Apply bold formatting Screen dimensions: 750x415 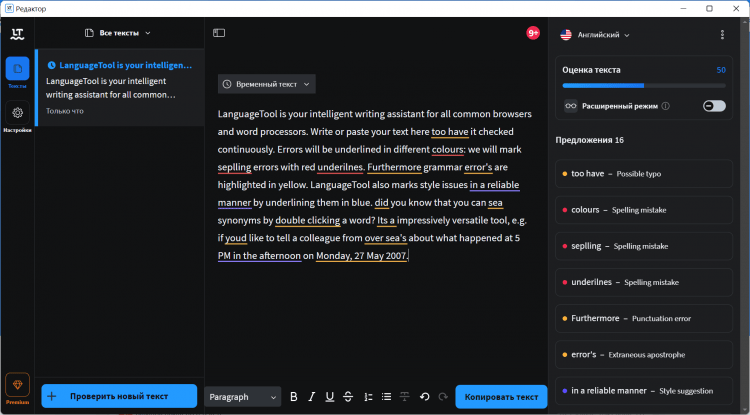pos(294,397)
